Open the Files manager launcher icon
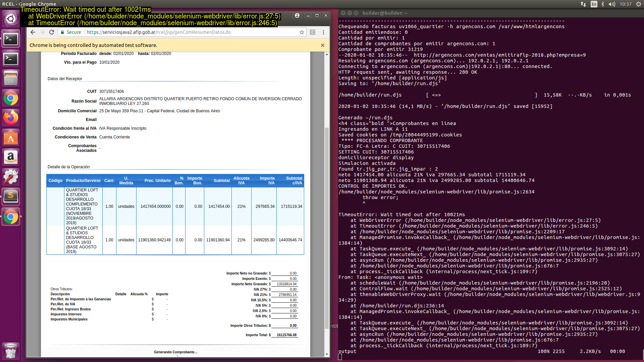This screenshot has width=644, height=362. coord(11,78)
